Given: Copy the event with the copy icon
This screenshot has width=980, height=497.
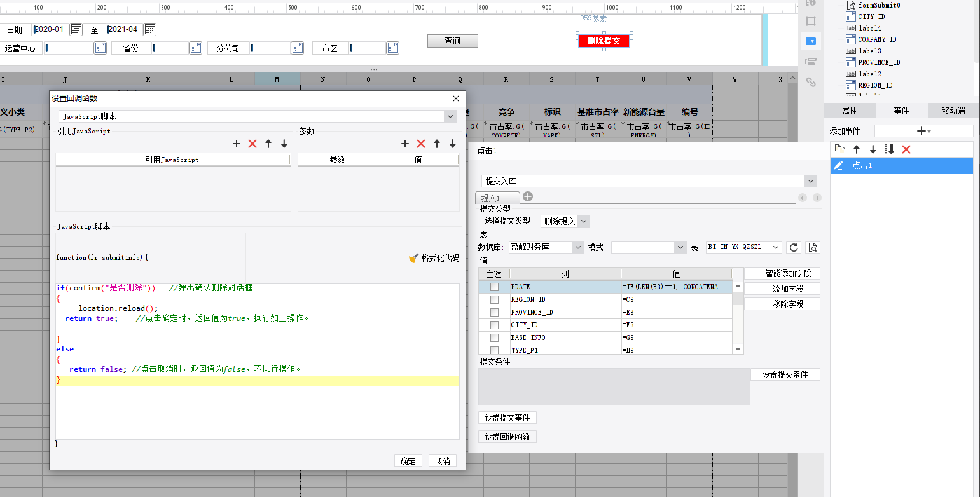Looking at the screenshot, I should point(840,149).
